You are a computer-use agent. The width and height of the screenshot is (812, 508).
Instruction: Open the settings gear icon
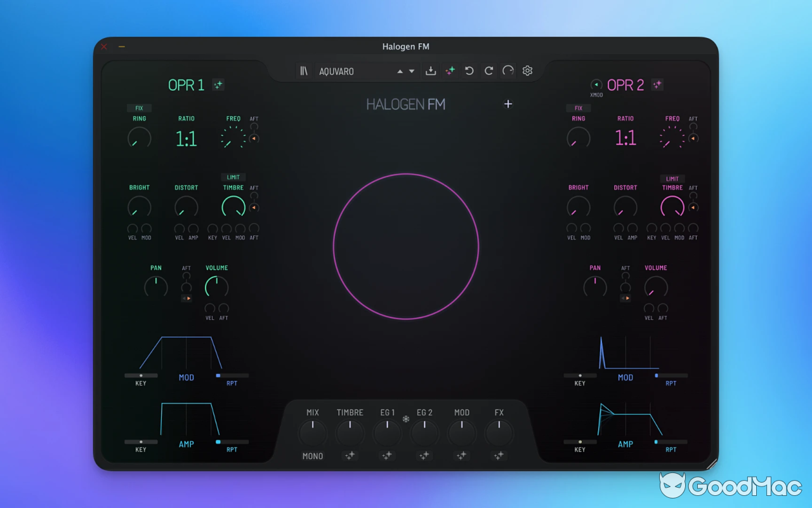click(527, 70)
